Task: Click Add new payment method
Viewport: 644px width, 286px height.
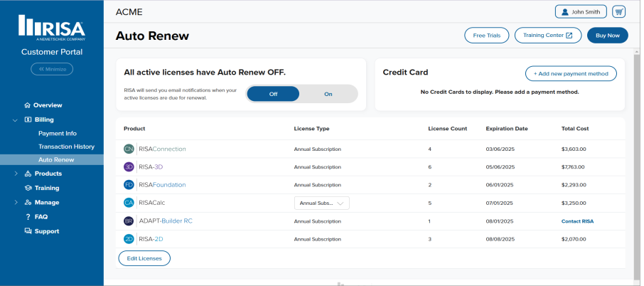Action: pyautogui.click(x=571, y=73)
